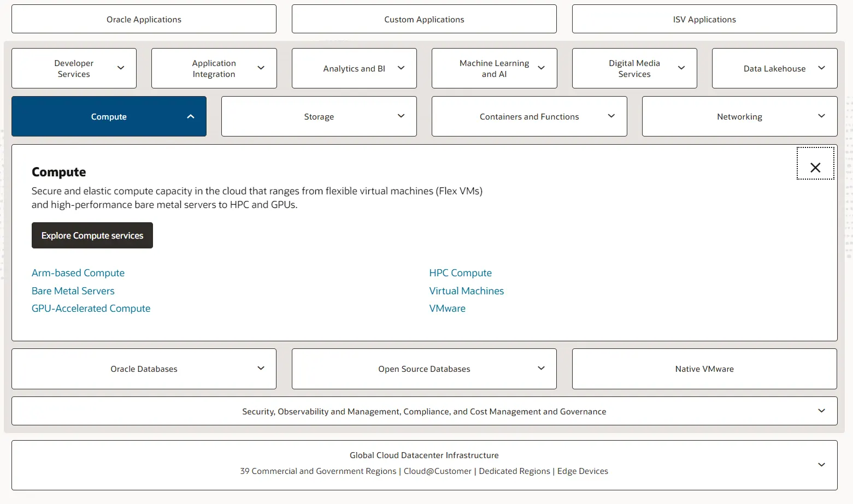The width and height of the screenshot is (853, 504).
Task: Expand the Oracle Databases section
Action: coord(144,369)
